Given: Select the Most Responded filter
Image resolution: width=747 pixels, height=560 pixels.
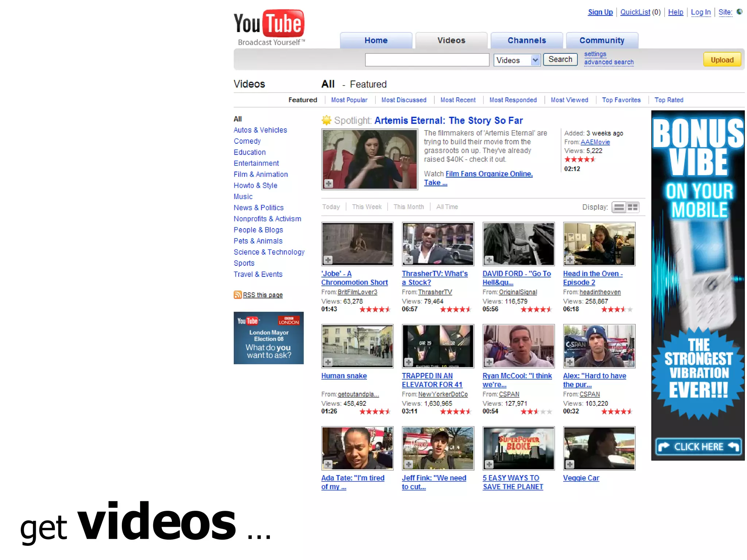Looking at the screenshot, I should point(513,100).
